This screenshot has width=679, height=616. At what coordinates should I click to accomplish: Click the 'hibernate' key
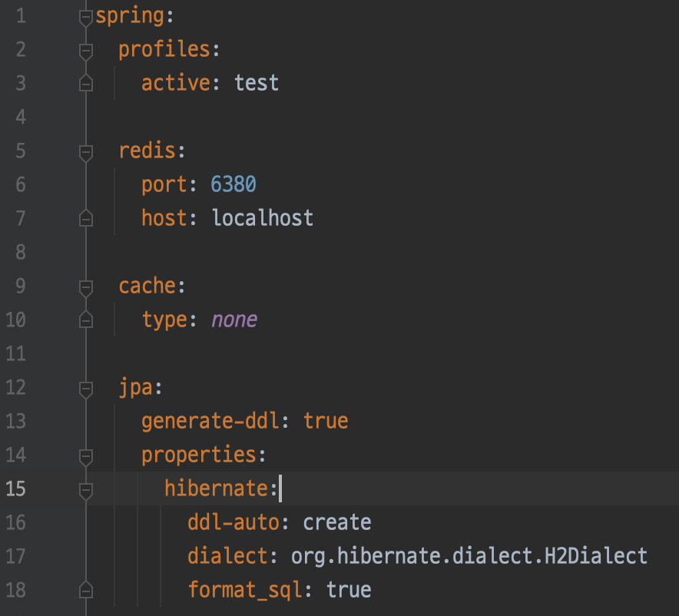pos(217,488)
